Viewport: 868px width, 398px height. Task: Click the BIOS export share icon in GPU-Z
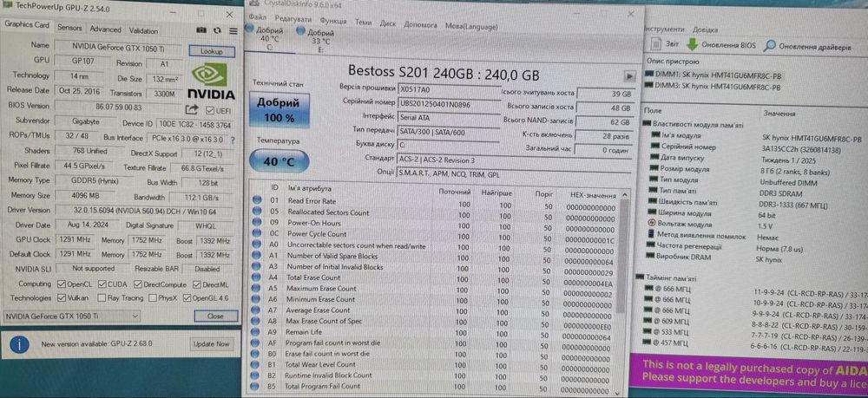tap(192, 109)
